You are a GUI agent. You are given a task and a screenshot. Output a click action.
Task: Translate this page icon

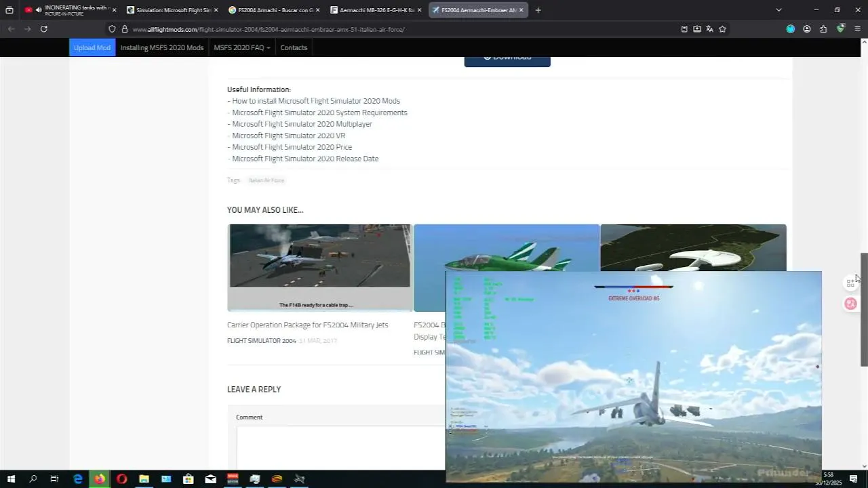709,29
